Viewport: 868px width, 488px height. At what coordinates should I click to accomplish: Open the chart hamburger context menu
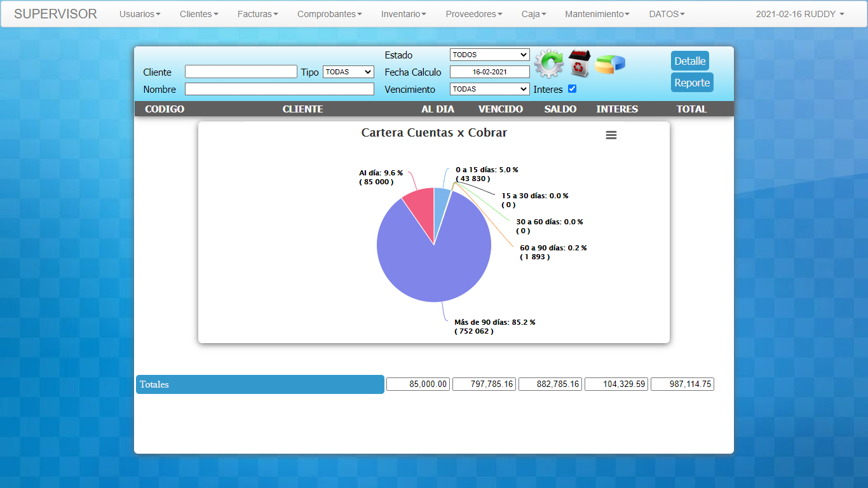coord(611,135)
